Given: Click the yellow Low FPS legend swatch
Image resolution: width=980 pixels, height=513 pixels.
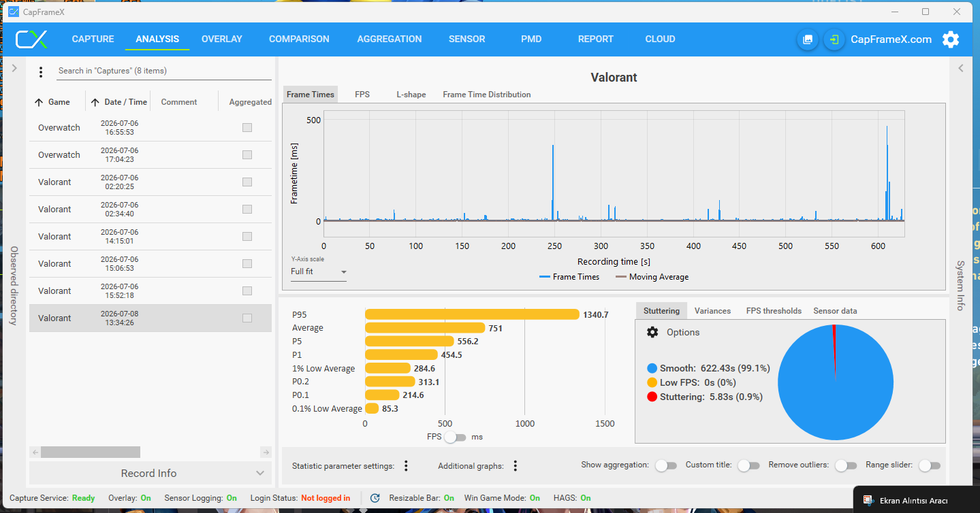Looking at the screenshot, I should tap(652, 382).
